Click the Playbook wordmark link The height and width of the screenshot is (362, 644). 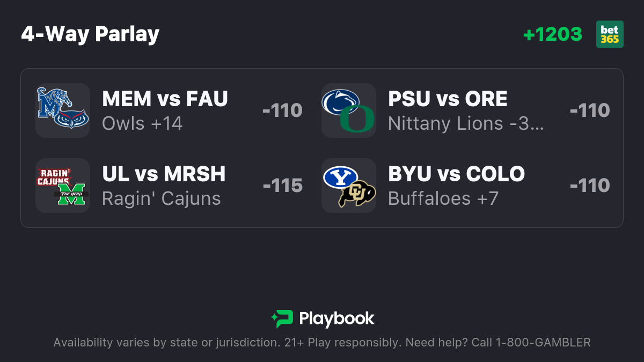[336, 319]
